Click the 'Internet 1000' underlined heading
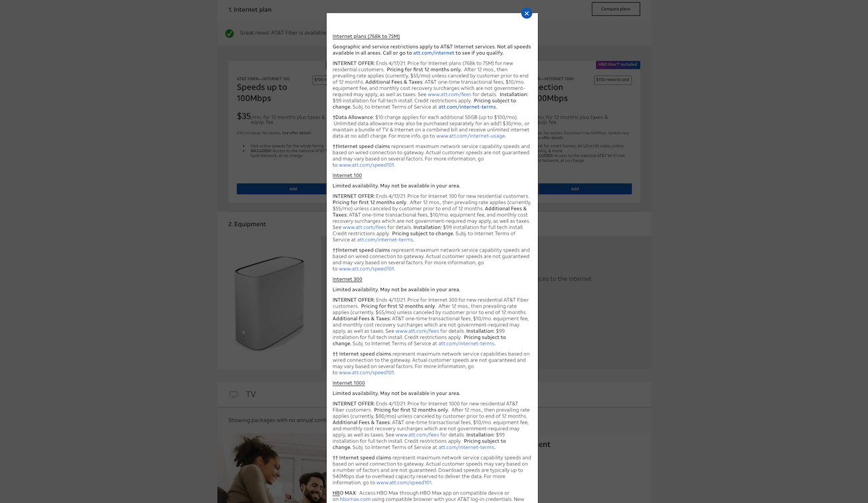868x503 pixels. coord(349,383)
